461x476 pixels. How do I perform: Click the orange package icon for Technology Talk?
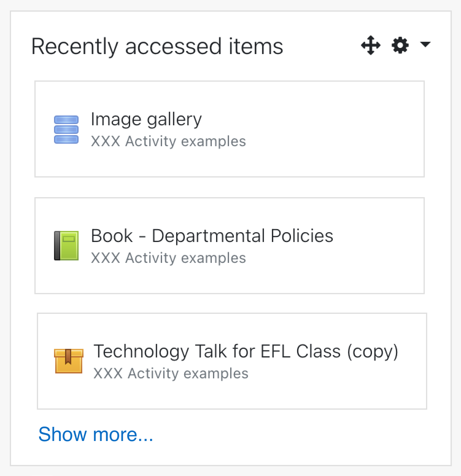(x=69, y=361)
